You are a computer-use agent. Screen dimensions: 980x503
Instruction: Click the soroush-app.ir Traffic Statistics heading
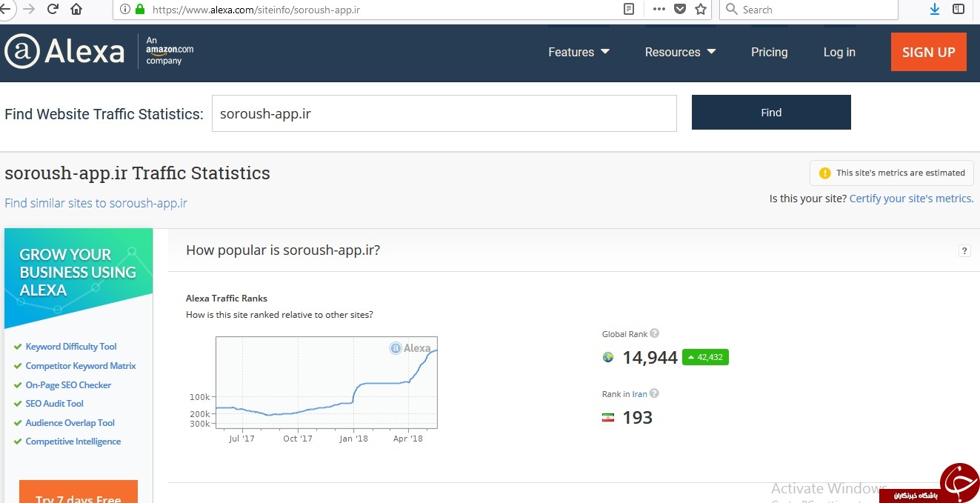pyautogui.click(x=137, y=173)
